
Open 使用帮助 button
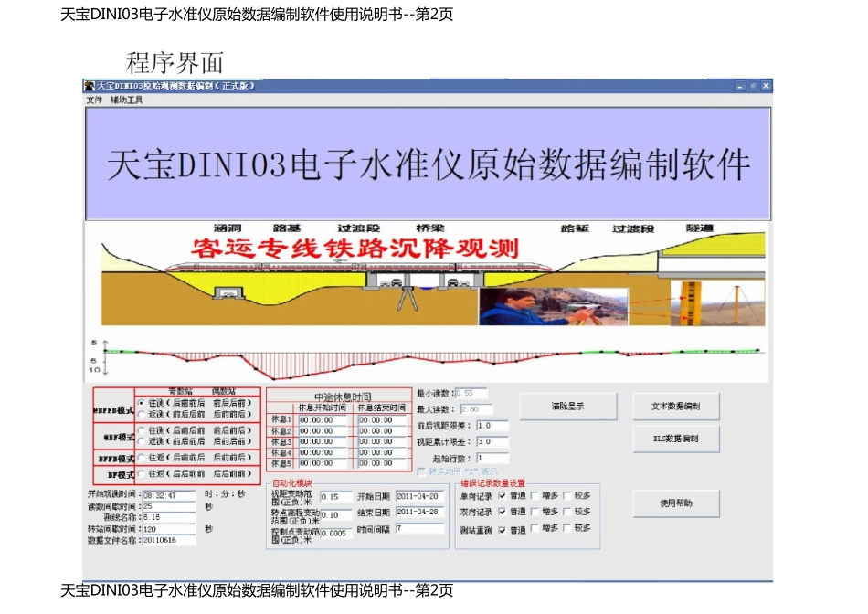click(676, 503)
